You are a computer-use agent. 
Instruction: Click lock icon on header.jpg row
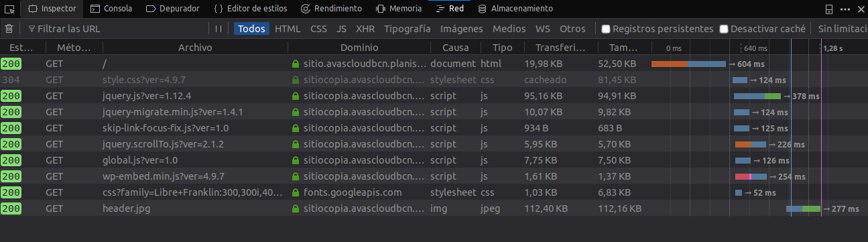point(295,208)
